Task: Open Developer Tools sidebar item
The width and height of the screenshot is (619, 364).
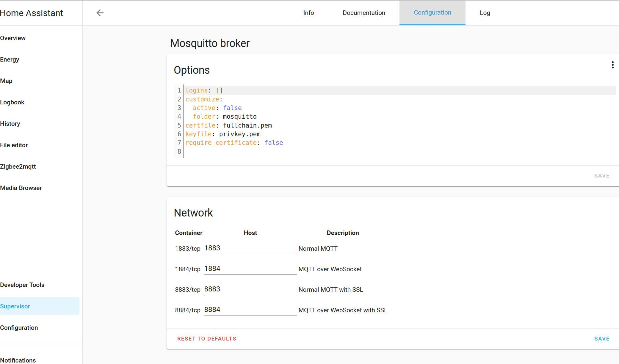Action: (22, 285)
